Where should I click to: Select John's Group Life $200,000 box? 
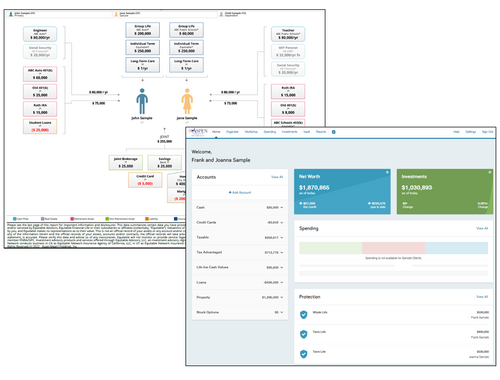point(143,30)
